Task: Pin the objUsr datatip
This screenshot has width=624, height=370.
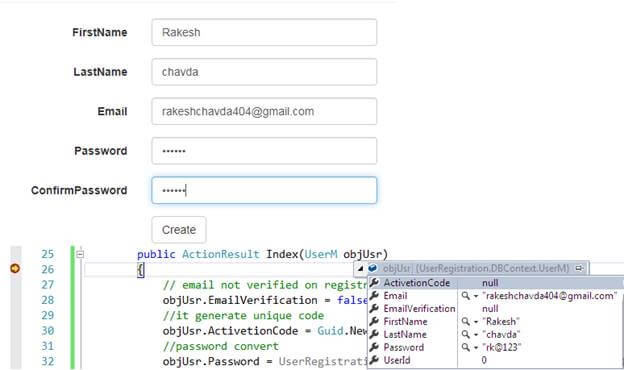Action: 579,269
